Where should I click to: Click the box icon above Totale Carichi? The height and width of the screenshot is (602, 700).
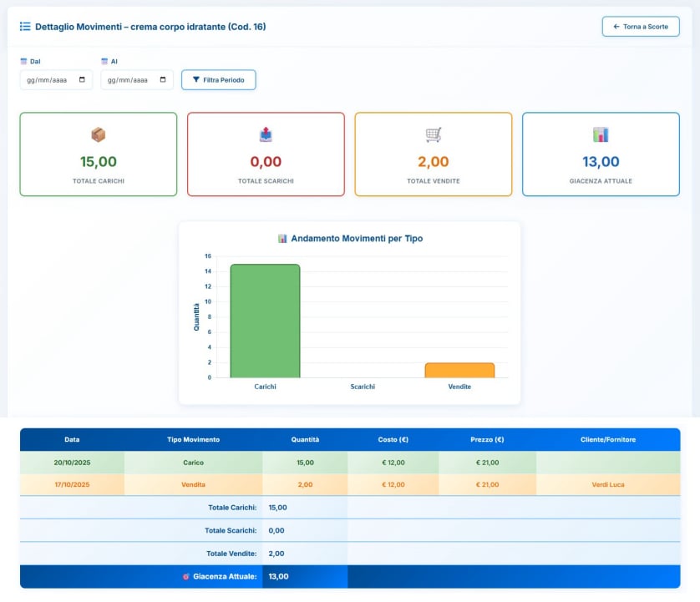click(99, 134)
